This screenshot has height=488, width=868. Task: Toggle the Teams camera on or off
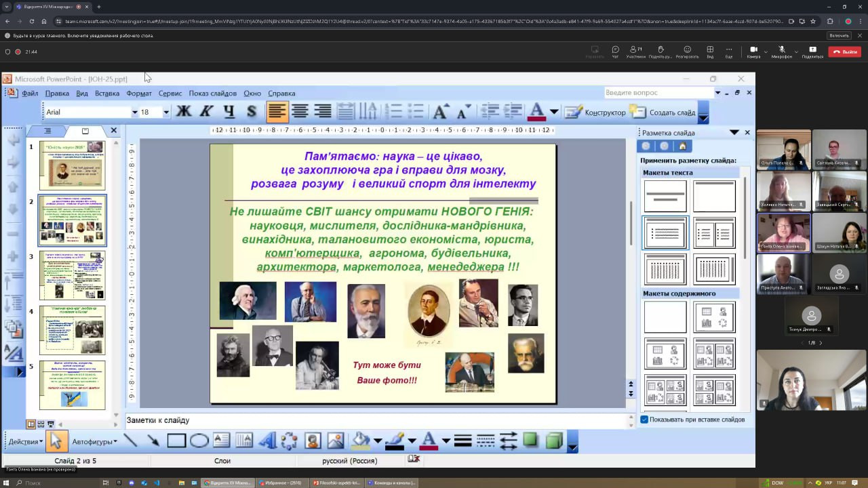(753, 52)
